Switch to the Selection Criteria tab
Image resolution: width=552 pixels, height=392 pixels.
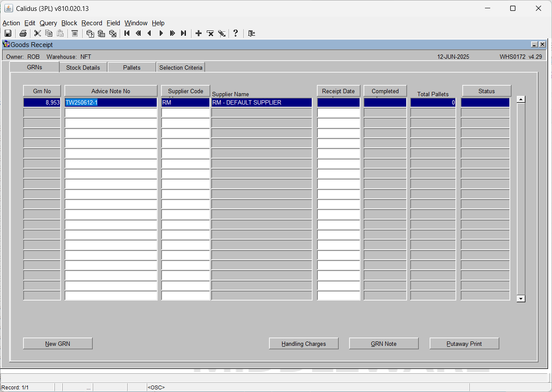(181, 68)
